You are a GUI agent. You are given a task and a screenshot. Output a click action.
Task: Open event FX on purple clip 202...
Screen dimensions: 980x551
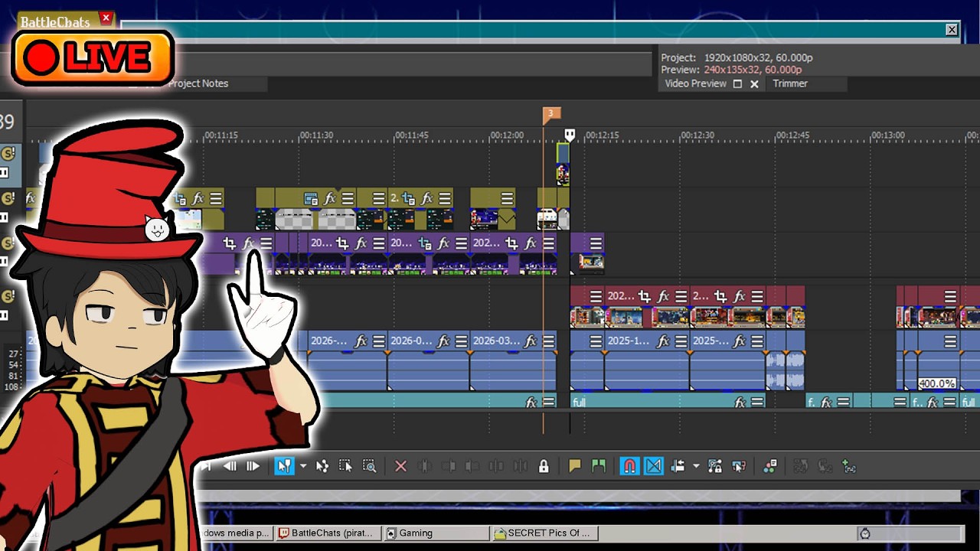click(531, 243)
